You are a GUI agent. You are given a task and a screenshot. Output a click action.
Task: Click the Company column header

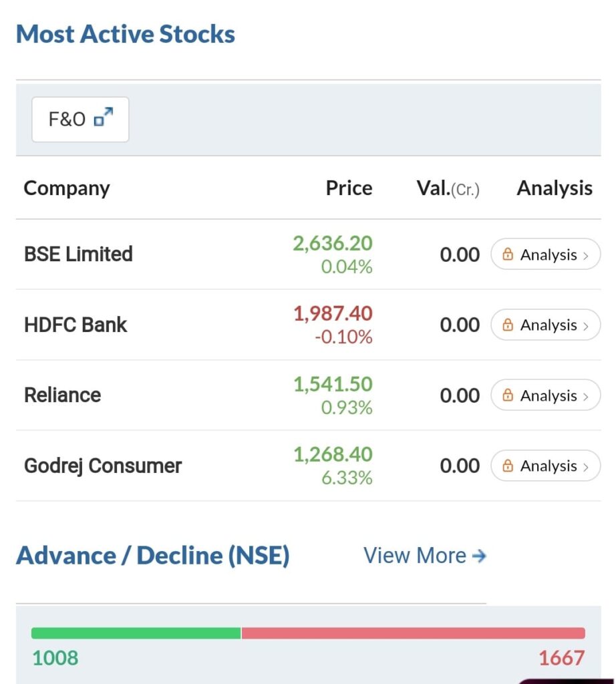point(67,188)
